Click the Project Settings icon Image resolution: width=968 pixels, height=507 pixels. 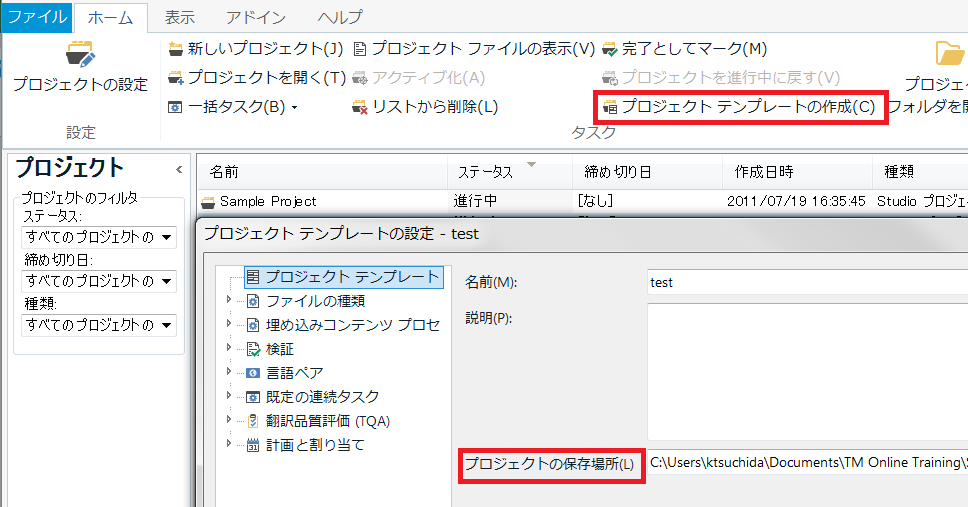[79, 53]
